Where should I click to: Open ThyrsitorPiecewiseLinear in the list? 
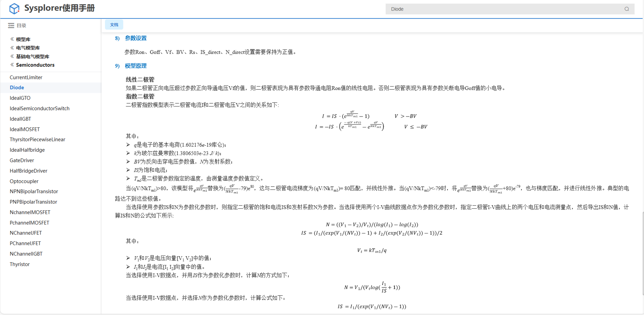37,140
